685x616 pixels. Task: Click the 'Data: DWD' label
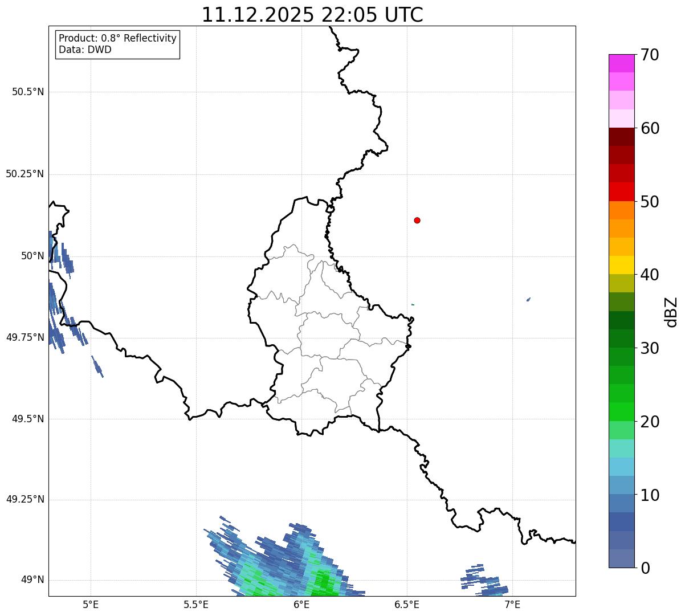[x=85, y=50]
